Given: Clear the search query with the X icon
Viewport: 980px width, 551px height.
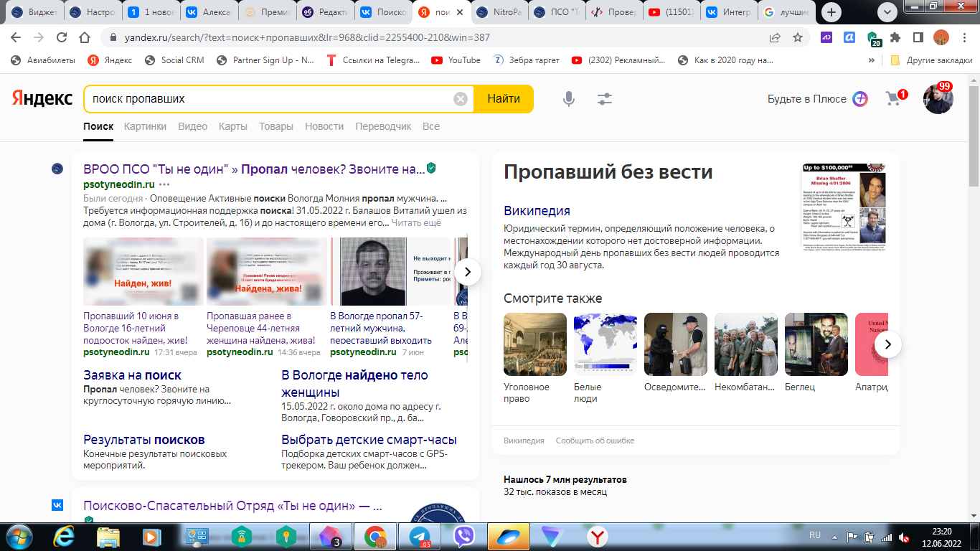Looking at the screenshot, I should pos(461,99).
